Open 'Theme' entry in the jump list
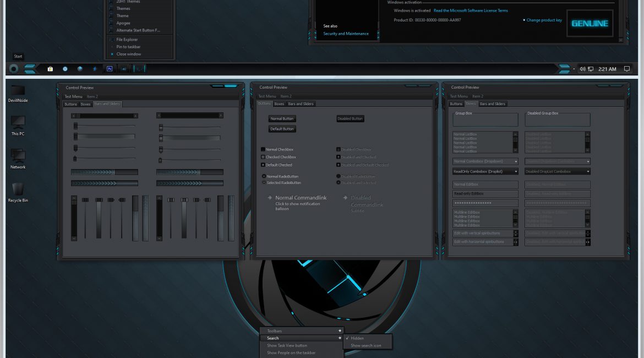 click(x=122, y=15)
